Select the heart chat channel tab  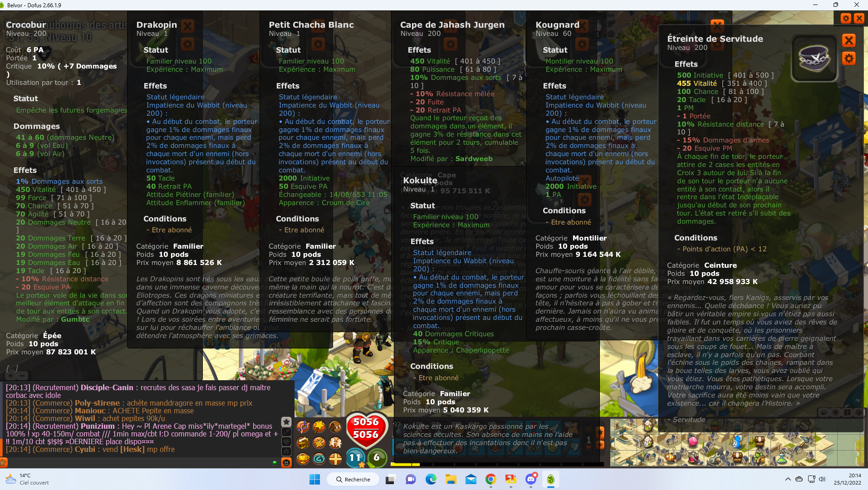286,442
